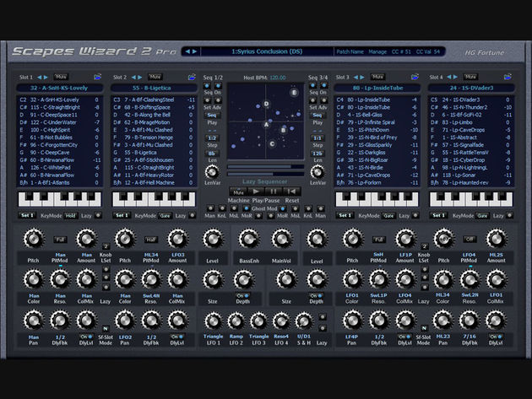
Task: Open Seq 1/2 Len selector showing 8b
Action: pyautogui.click(x=212, y=154)
